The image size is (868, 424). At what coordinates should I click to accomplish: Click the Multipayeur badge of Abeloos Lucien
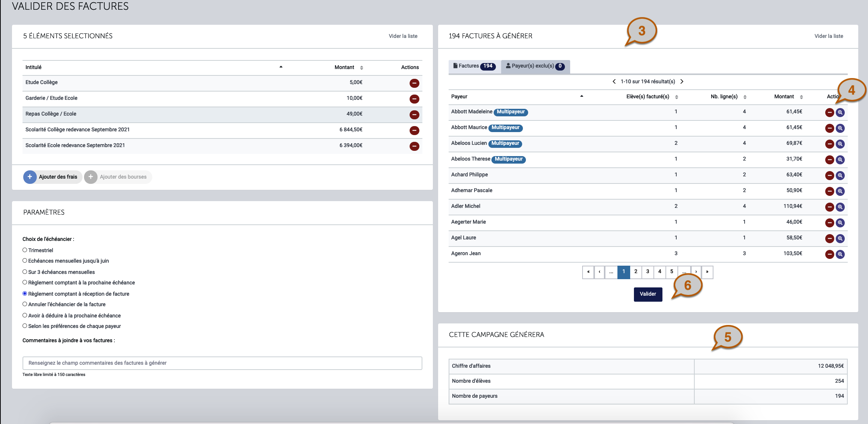pos(505,143)
